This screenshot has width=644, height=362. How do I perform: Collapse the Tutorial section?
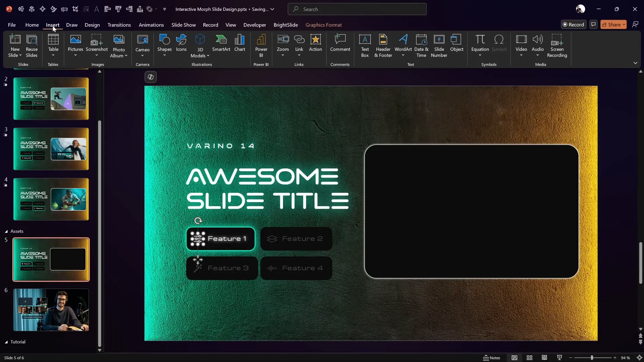tap(6, 342)
